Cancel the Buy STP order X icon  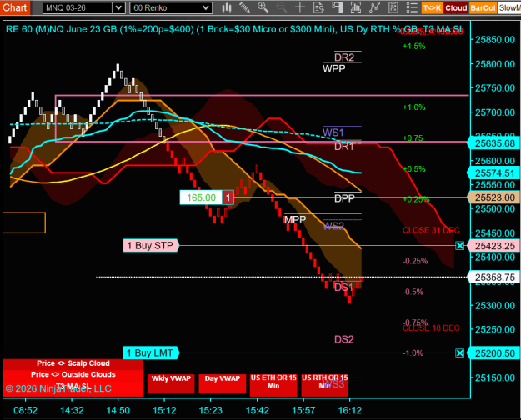click(x=459, y=246)
